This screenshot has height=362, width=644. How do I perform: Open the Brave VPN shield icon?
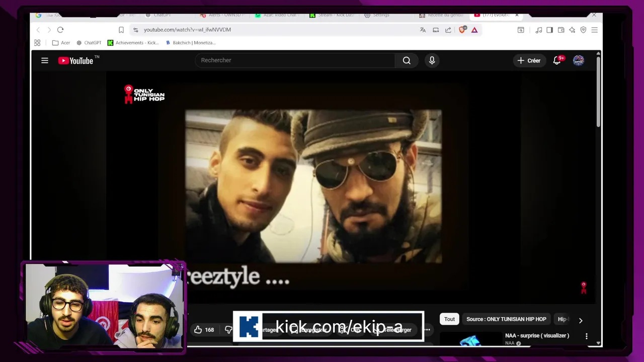pyautogui.click(x=583, y=30)
